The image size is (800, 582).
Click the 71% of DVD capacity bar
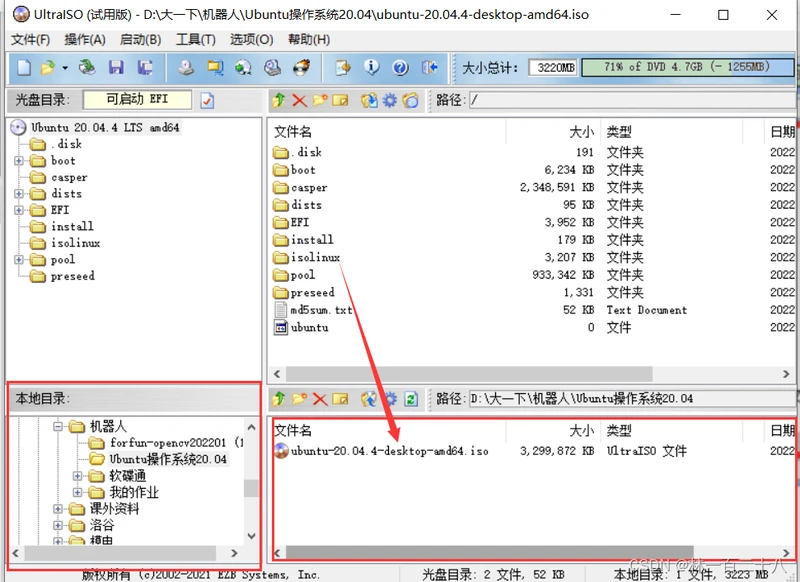(688, 67)
